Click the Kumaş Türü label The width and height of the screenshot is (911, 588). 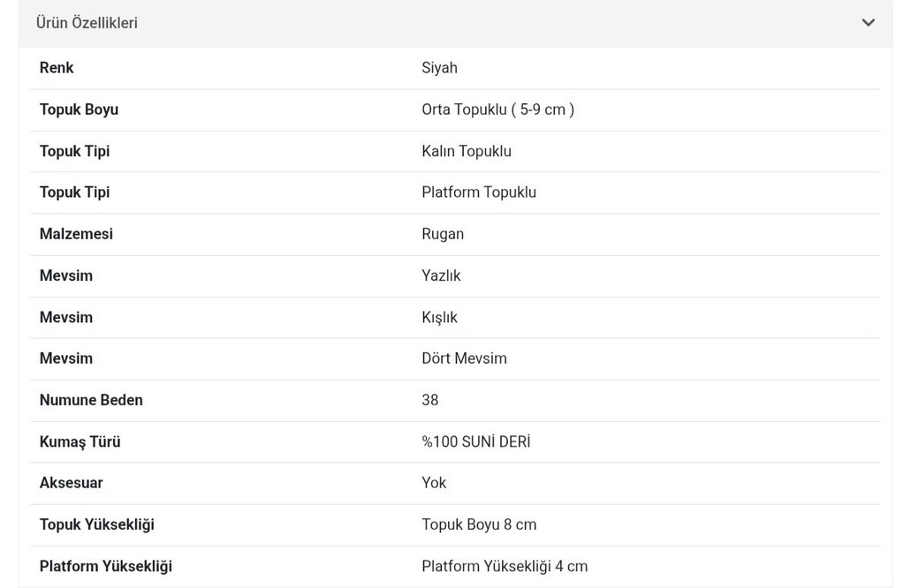(80, 441)
